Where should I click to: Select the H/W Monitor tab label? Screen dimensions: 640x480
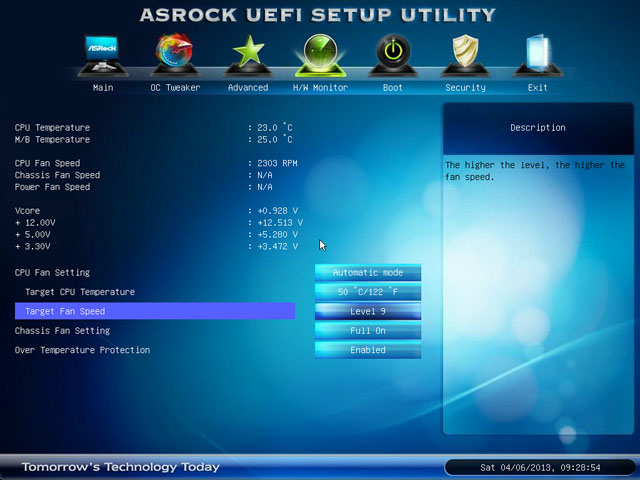click(x=320, y=87)
